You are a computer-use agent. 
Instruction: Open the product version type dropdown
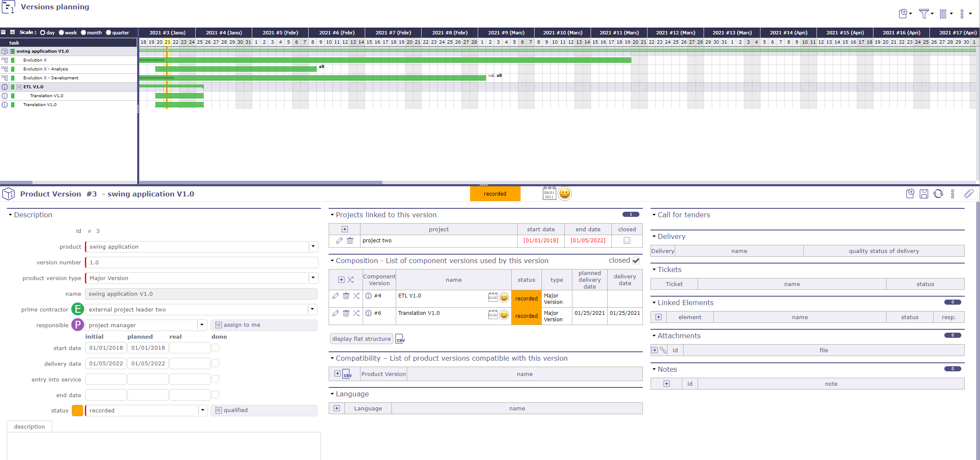pyautogui.click(x=313, y=278)
